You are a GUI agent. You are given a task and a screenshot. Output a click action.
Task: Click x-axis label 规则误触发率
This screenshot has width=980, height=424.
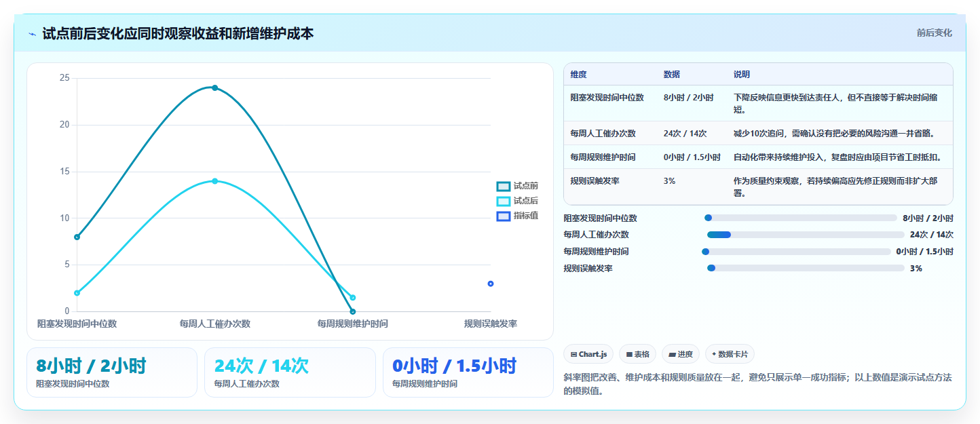[x=491, y=324]
